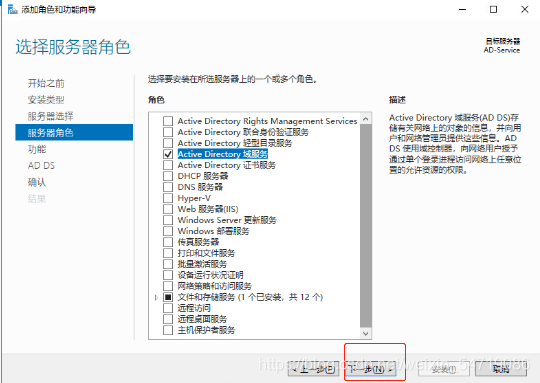The height and width of the screenshot is (383, 540).
Task: Check the 网络策略和访问服务 checkbox
Action: click(x=168, y=286)
